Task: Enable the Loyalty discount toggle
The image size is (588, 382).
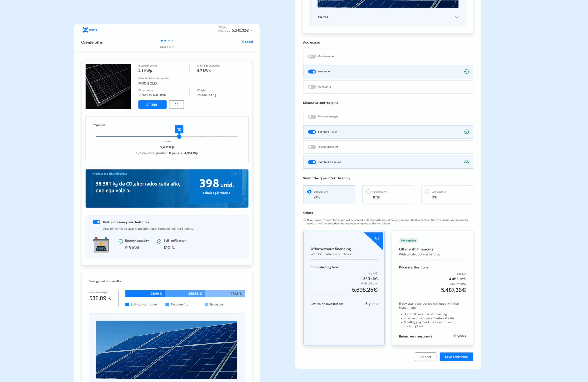Action: 312,147
